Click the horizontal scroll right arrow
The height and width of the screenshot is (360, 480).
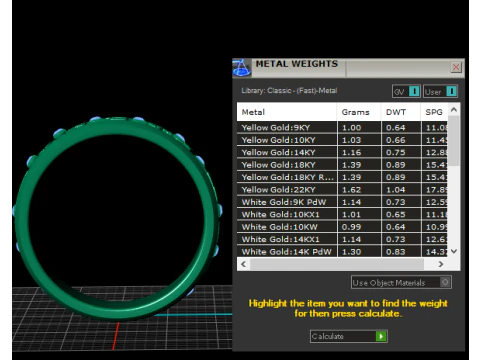coord(441,264)
